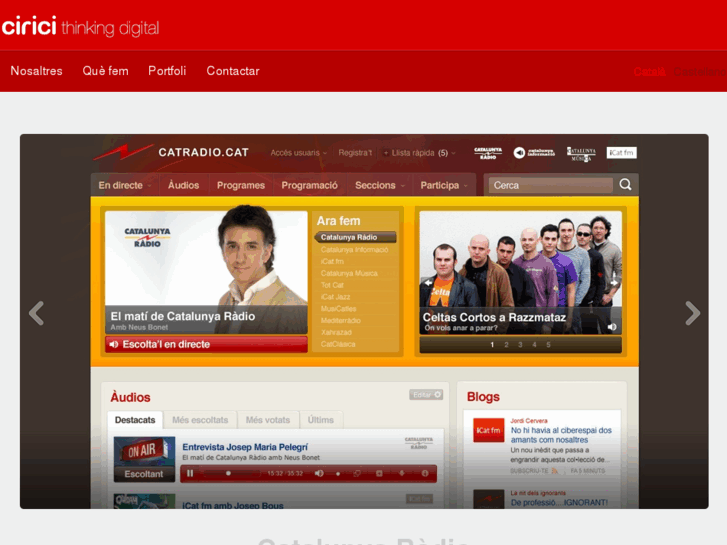Select Catalunya Informació in Ara fem list

pos(354,250)
